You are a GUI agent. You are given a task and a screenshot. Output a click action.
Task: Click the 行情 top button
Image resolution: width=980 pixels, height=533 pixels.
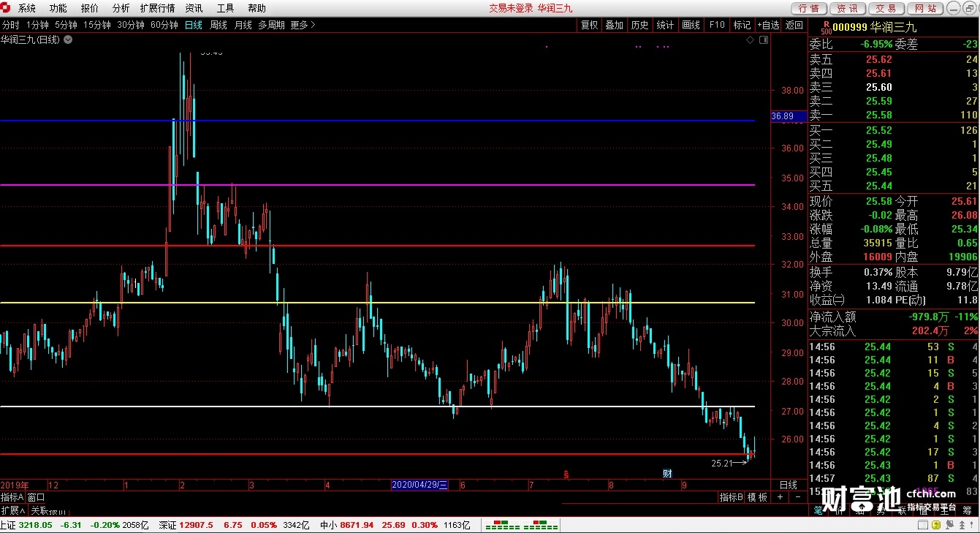[x=809, y=8]
